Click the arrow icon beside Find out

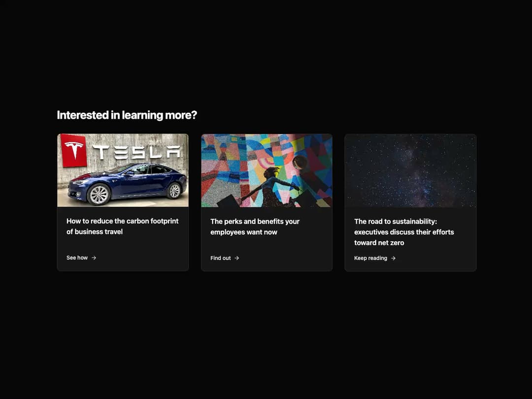point(237,258)
